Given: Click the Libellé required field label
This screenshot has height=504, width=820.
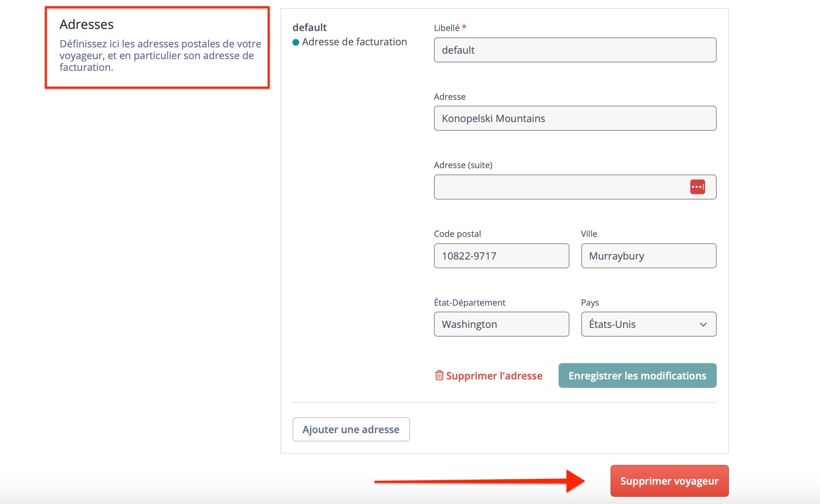Looking at the screenshot, I should [x=447, y=28].
